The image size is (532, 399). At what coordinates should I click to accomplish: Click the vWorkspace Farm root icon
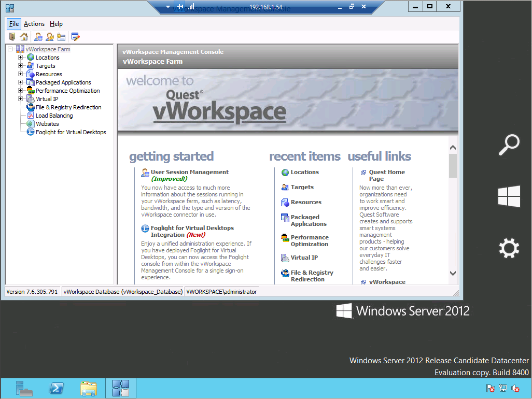click(x=20, y=49)
